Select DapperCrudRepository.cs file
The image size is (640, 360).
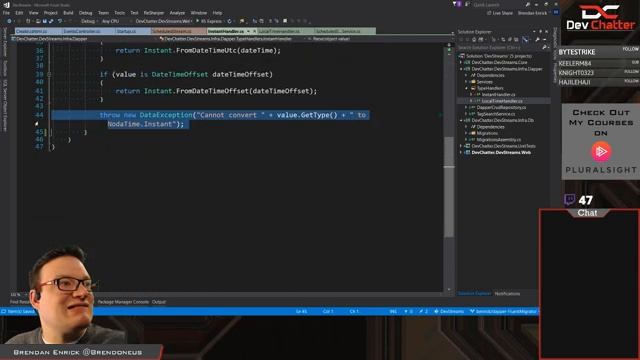tap(501, 107)
